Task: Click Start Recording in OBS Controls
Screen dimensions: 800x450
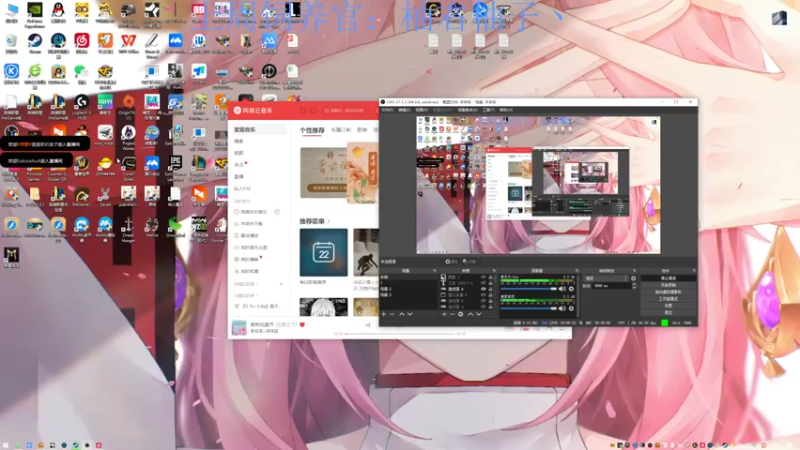Action: 668,285
